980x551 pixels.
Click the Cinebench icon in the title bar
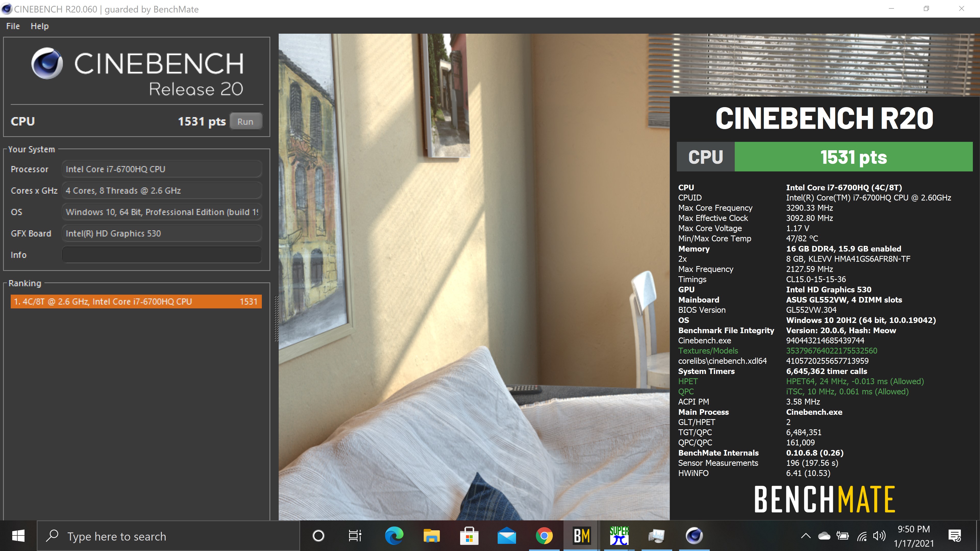[6, 9]
